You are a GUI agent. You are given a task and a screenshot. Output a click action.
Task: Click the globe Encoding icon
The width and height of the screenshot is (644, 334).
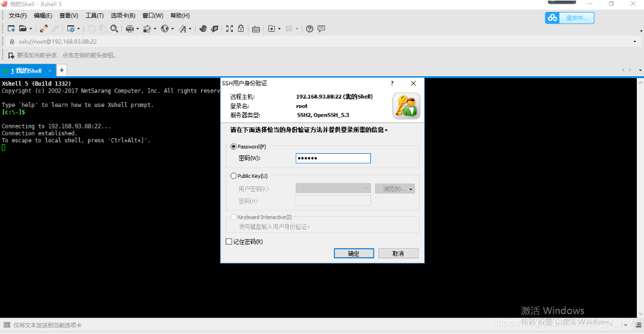[x=165, y=29]
